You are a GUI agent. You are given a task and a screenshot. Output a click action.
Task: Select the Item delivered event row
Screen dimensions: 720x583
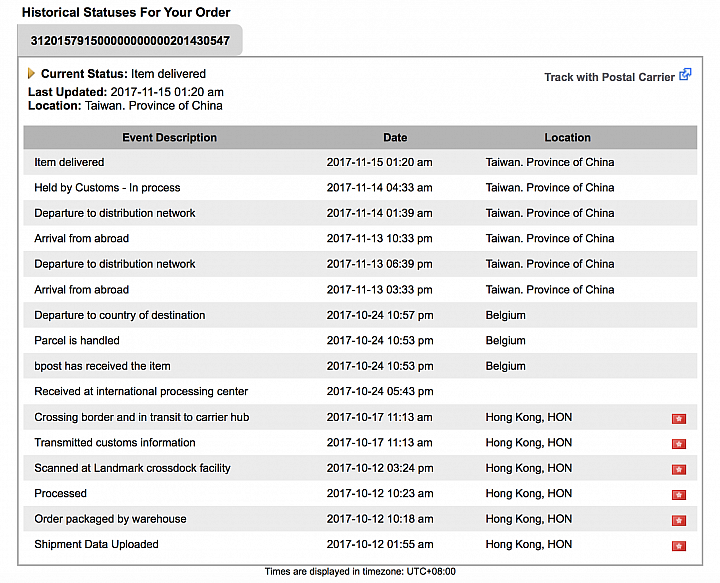coord(360,162)
